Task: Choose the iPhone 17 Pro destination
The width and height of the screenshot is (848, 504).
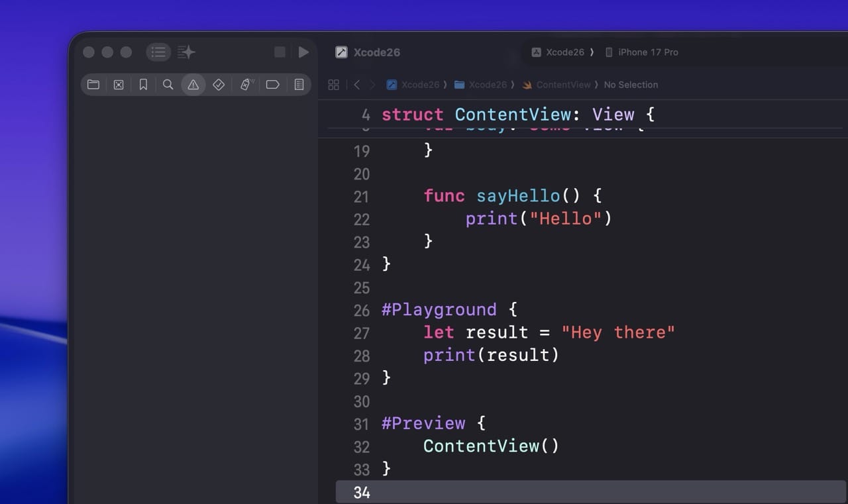Action: (x=642, y=52)
